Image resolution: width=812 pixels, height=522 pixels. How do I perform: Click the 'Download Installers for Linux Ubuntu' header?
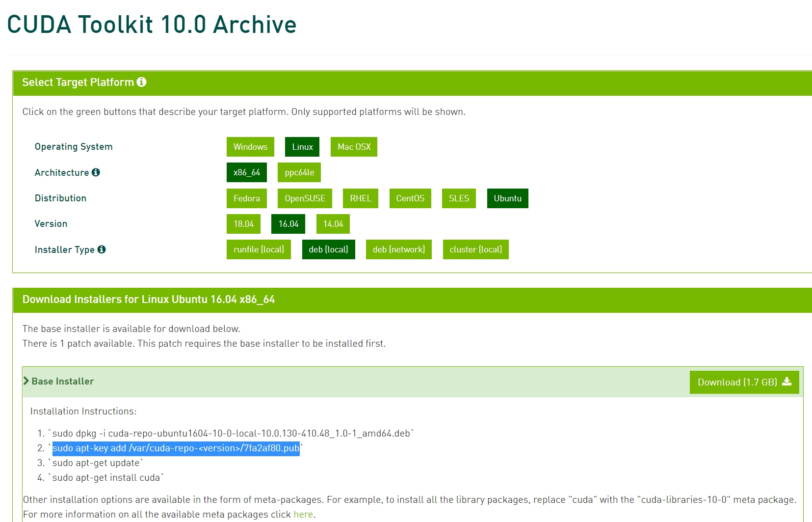(149, 300)
